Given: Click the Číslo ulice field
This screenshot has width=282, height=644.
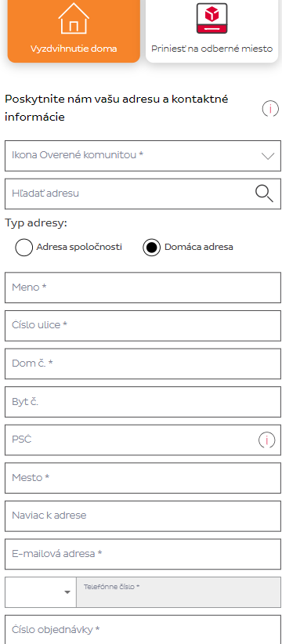Looking at the screenshot, I should (x=143, y=326).
